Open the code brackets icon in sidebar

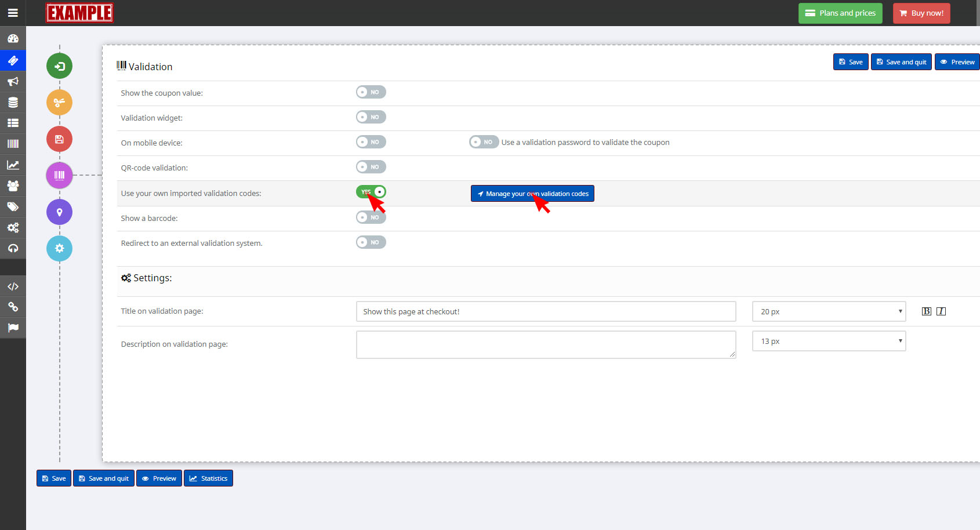[13, 286]
